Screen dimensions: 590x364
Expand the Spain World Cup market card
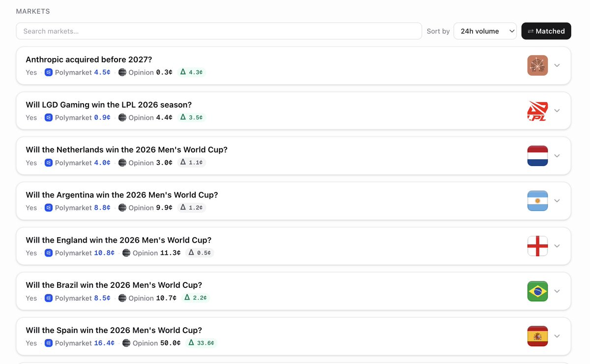[x=557, y=336]
